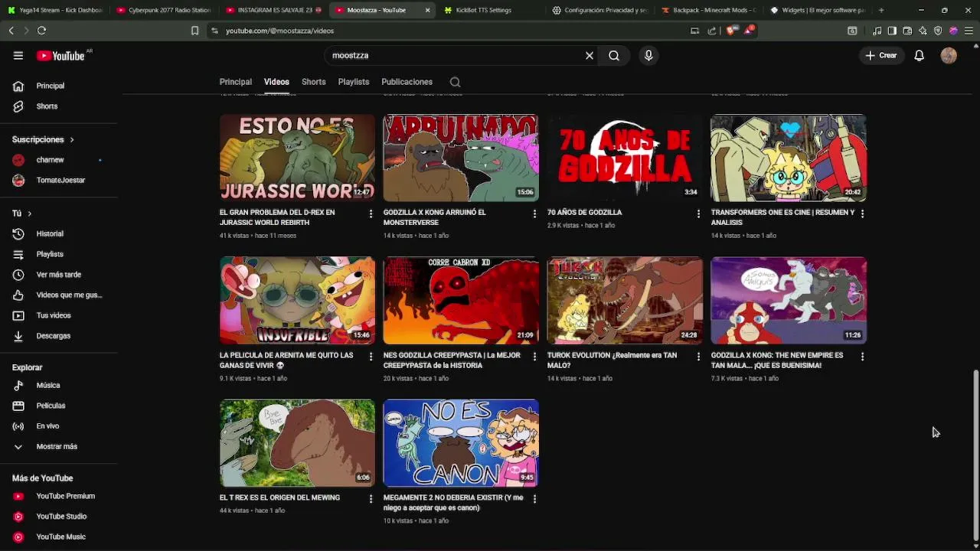Image resolution: width=980 pixels, height=551 pixels.
Task: Switch to the channel Playlists tab
Action: (354, 82)
